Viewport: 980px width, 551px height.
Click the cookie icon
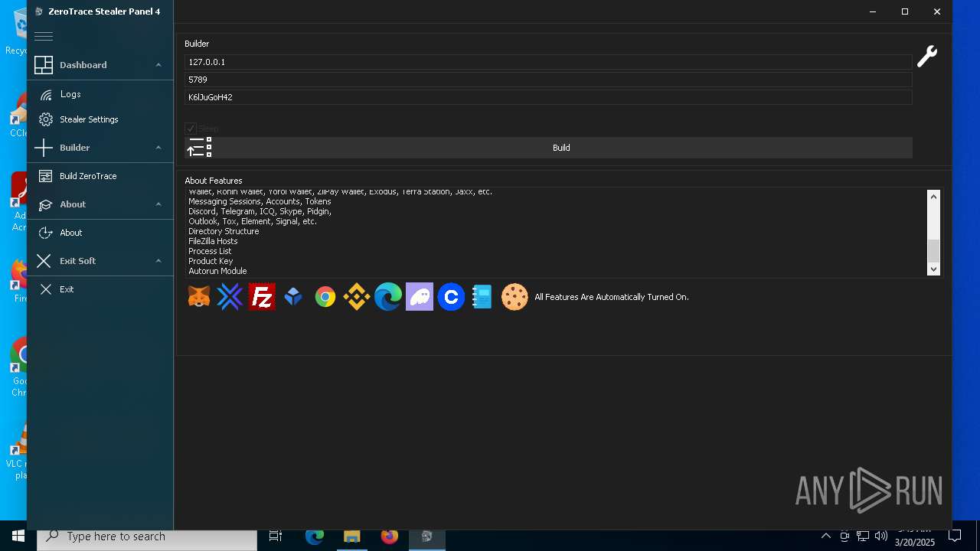514,297
